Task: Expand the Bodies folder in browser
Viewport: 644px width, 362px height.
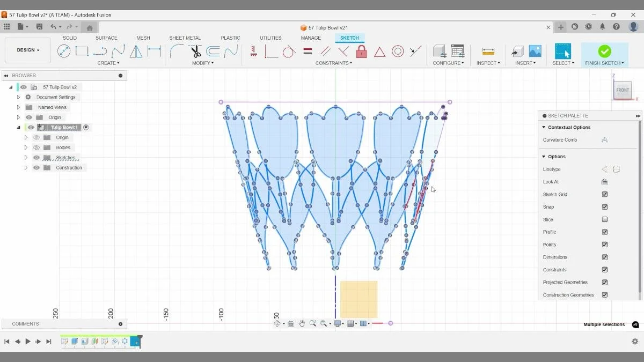Action: pos(25,147)
